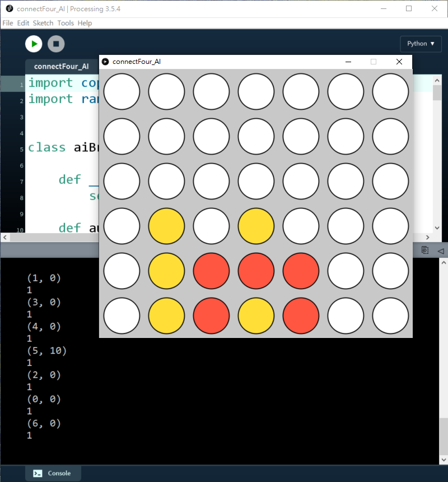Screen dimensions: 448x482
Task: Open the Edit menu
Action: coord(23,23)
